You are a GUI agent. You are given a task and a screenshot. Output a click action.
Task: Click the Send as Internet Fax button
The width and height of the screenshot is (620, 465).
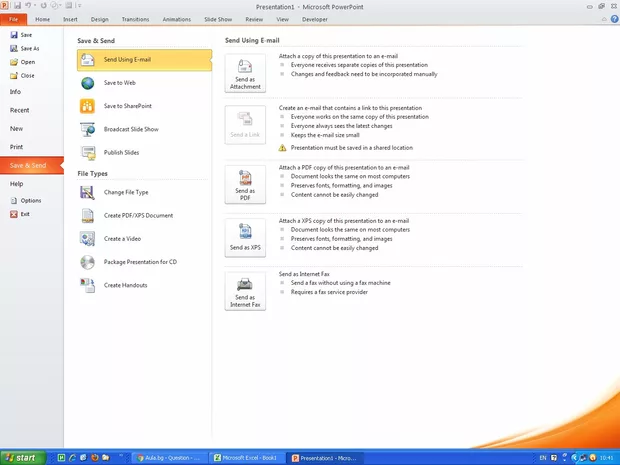[245, 290]
